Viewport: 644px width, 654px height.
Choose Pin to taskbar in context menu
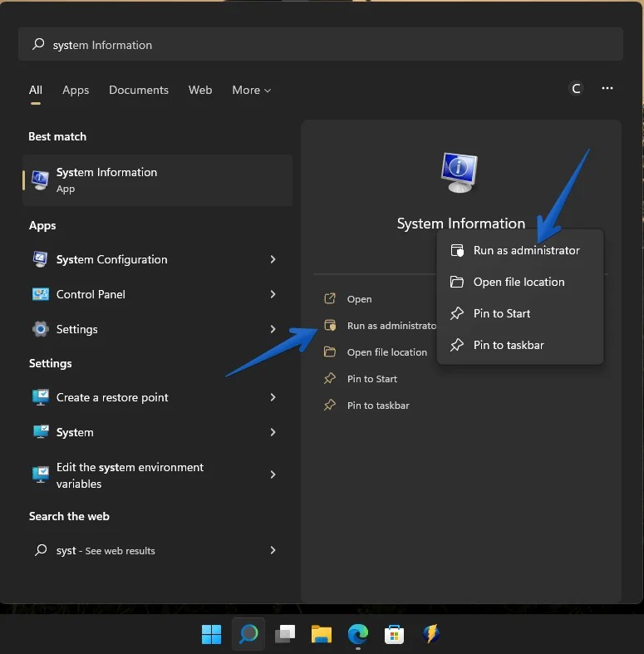(x=519, y=345)
